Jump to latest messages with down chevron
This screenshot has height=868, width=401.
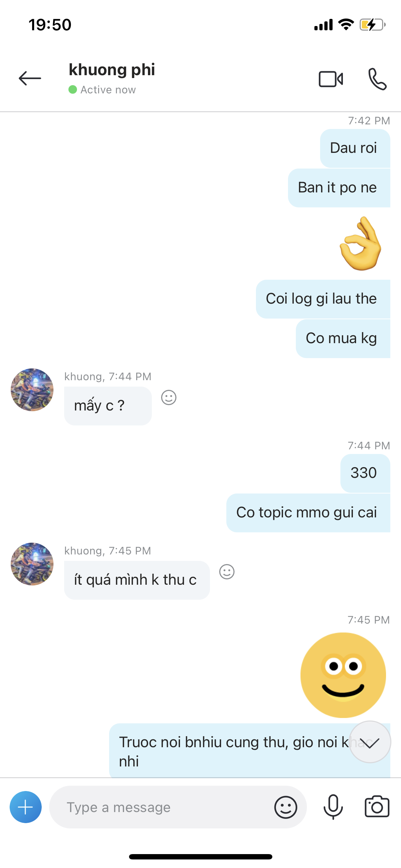370,742
